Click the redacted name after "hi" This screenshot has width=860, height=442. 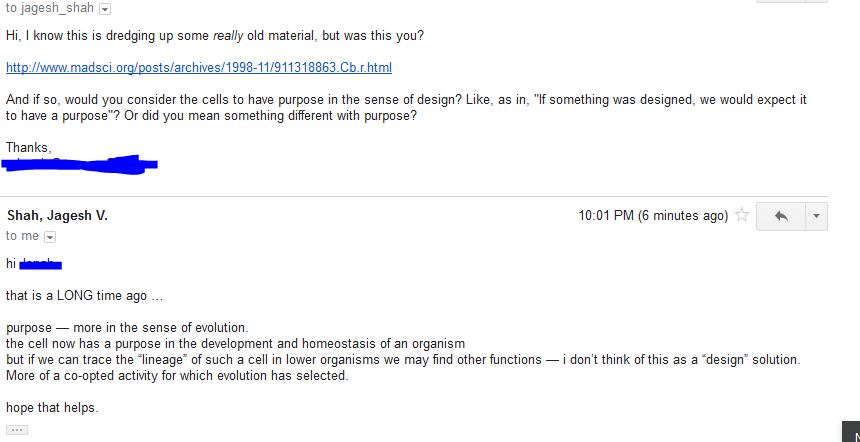[41, 264]
